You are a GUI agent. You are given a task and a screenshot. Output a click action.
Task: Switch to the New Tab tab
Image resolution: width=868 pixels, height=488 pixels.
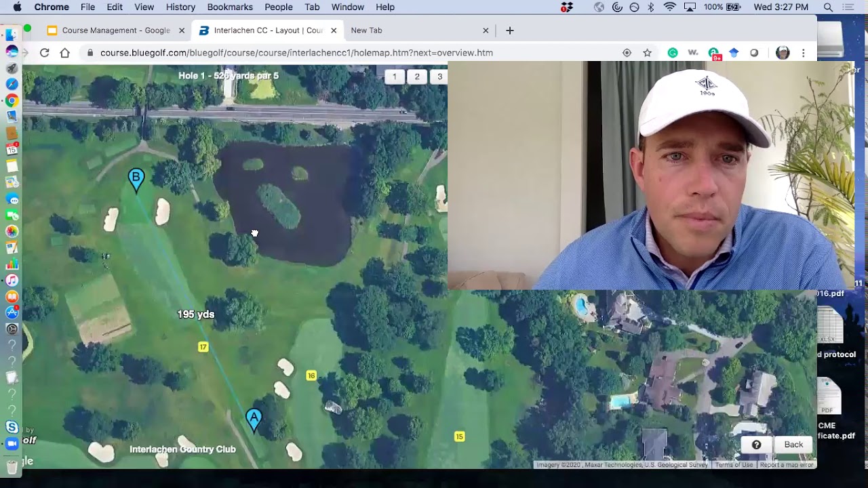pyautogui.click(x=419, y=30)
